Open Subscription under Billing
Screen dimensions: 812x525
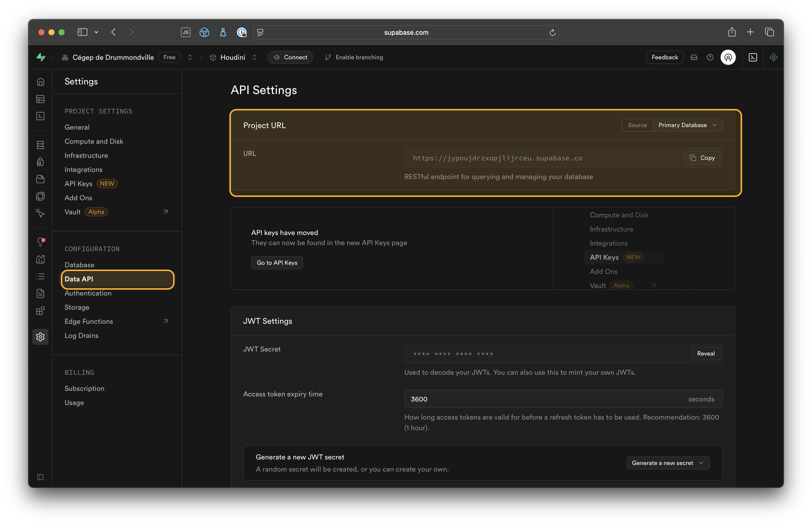tap(85, 388)
